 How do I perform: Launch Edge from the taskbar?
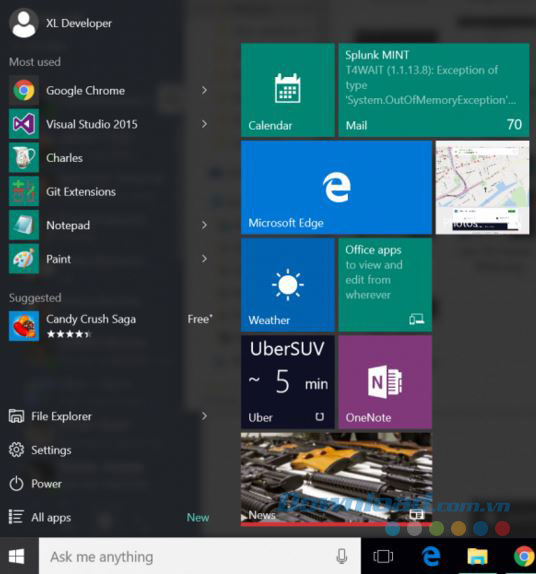431,556
